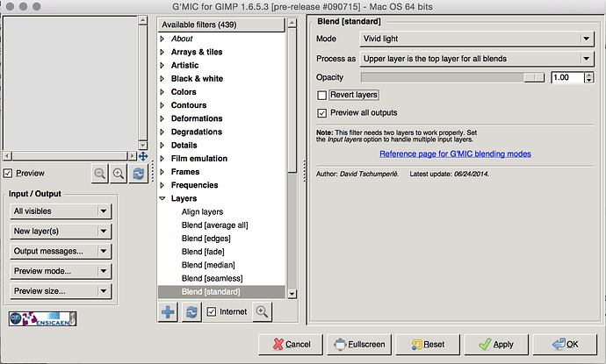Select the Align layers filter
Image resolution: width=606 pixels, height=364 pixels.
pos(202,212)
